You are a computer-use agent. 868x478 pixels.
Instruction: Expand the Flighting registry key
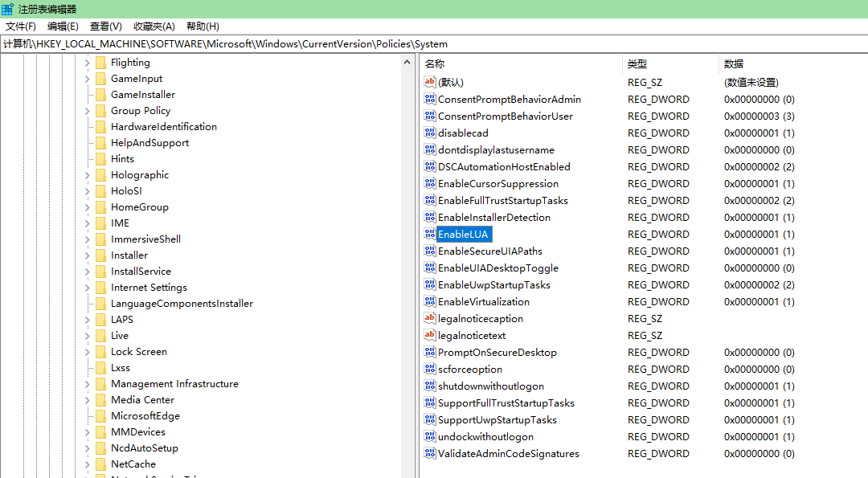pos(87,63)
